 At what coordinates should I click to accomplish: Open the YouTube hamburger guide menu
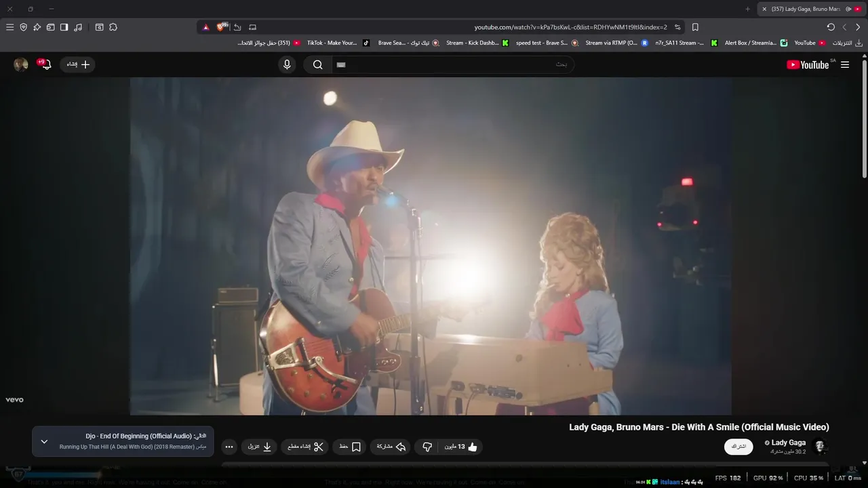click(x=845, y=64)
